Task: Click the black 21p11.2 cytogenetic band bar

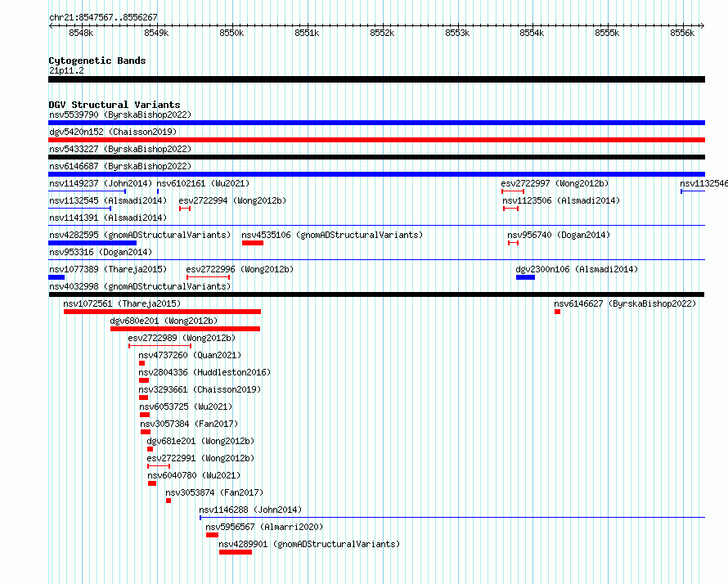Action: pyautogui.click(x=376, y=79)
